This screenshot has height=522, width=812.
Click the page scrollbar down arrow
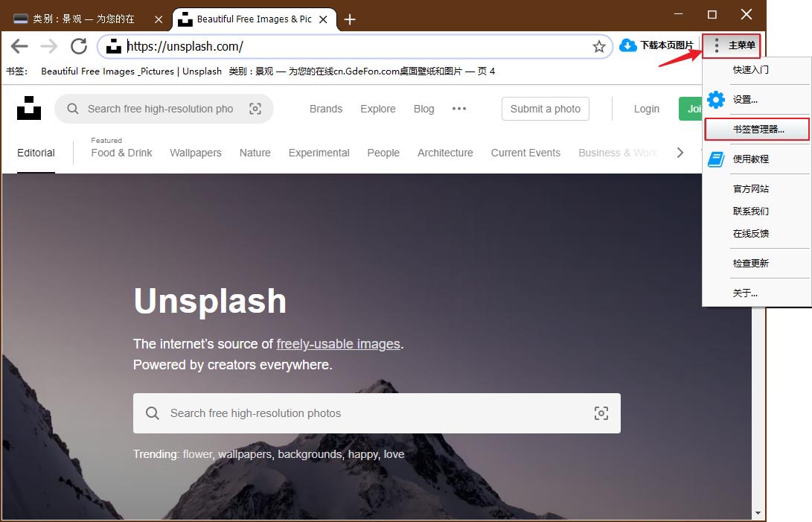(x=758, y=513)
